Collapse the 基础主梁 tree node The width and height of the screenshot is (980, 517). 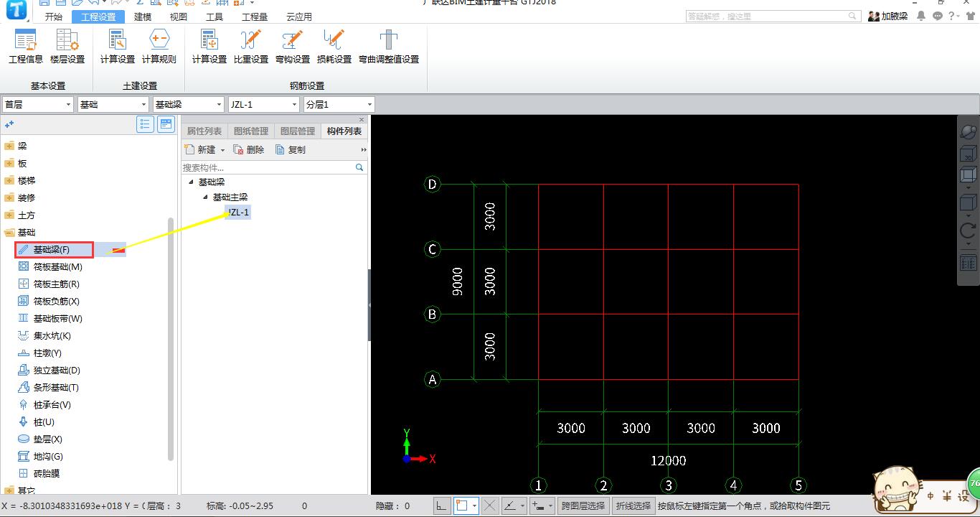pos(205,197)
